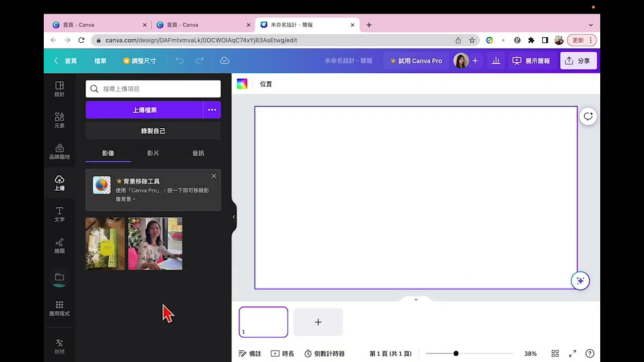Click the 上傳檔案 upload files button
644x362 pixels.
click(x=144, y=110)
